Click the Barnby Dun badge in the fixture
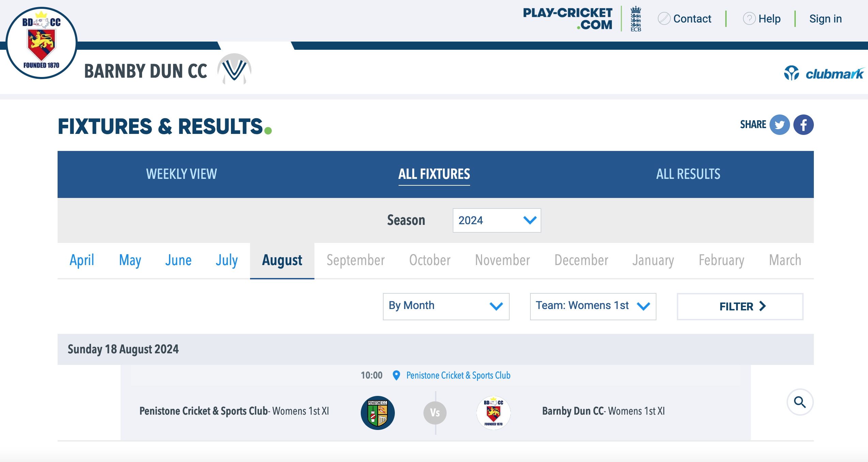Viewport: 868px width, 462px height. 493,413
